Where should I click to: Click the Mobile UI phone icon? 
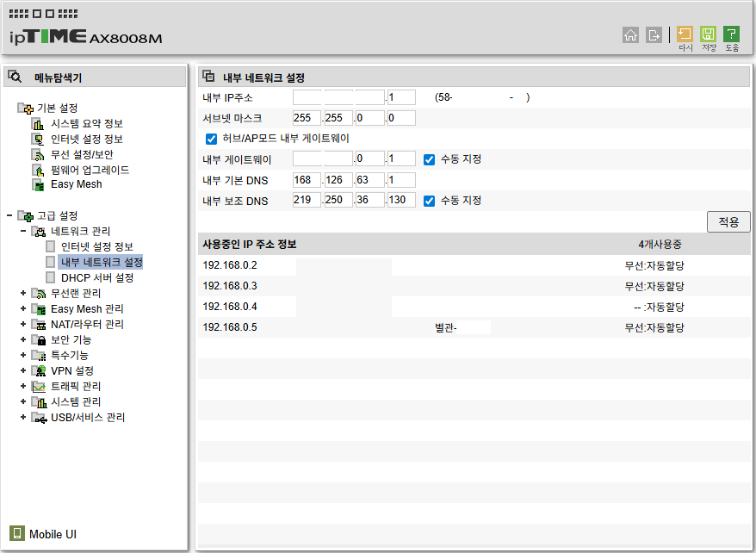17,533
